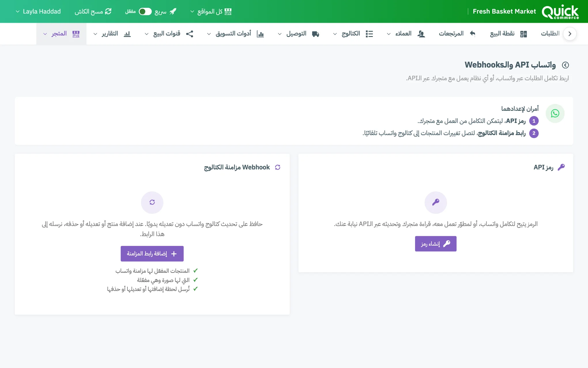Click the back arrow next to page title
The height and width of the screenshot is (368, 588).
(x=565, y=65)
